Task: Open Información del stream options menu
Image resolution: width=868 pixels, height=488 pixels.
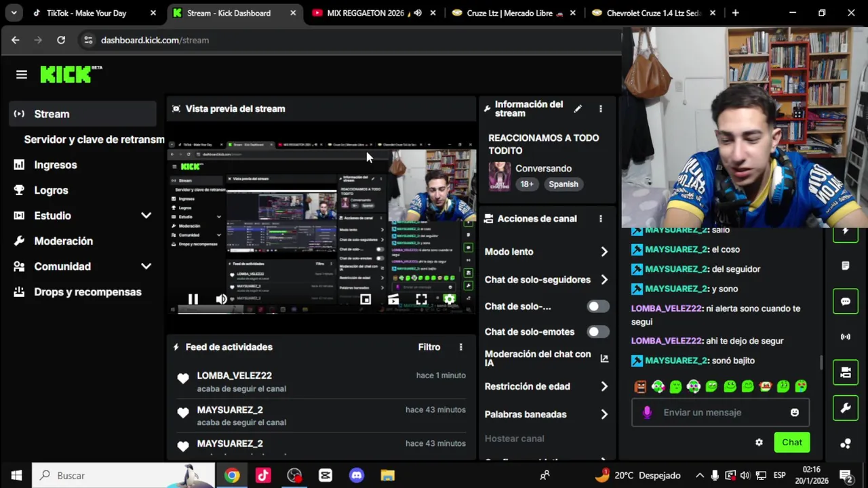Action: pos(600,108)
